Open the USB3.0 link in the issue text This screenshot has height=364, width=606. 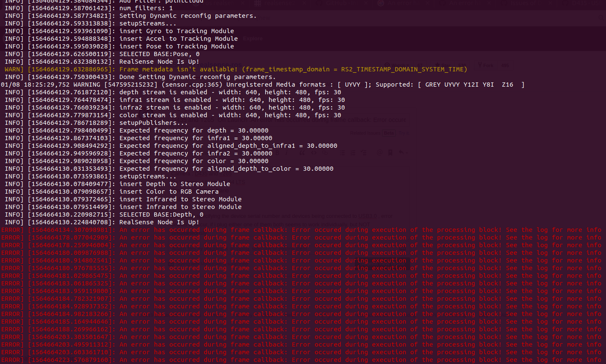pyautogui.click(x=368, y=216)
